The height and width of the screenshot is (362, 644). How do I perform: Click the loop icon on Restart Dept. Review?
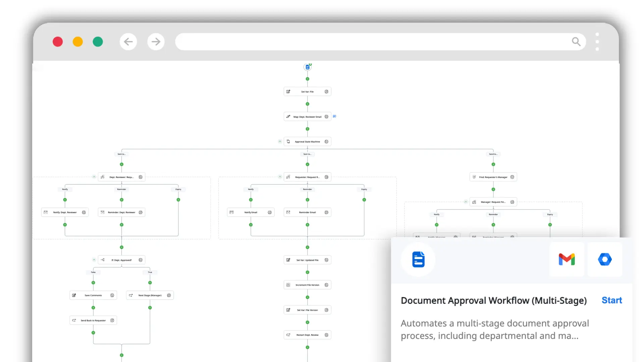click(287, 335)
